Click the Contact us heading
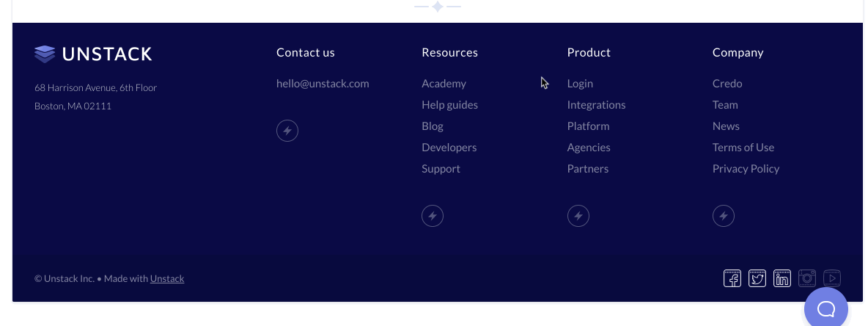Image resolution: width=868 pixels, height=326 pixels. coord(306,53)
